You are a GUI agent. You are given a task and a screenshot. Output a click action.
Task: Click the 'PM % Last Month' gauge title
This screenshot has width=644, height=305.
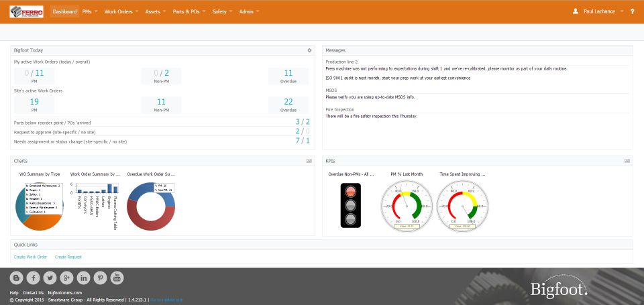pos(407,174)
